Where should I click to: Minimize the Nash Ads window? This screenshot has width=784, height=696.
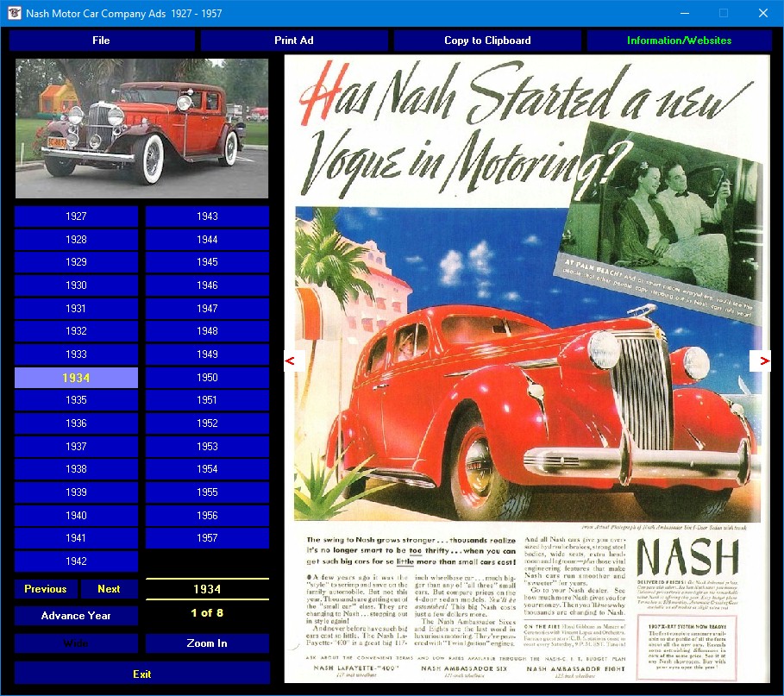pyautogui.click(x=685, y=14)
